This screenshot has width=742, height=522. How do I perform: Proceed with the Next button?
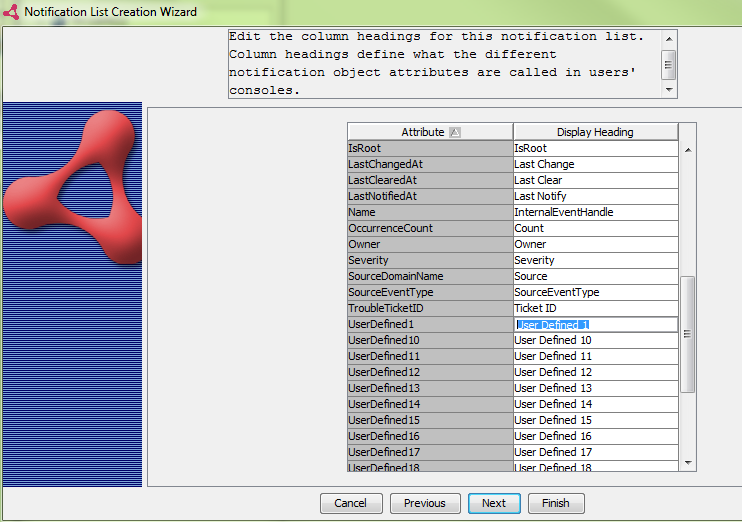pyautogui.click(x=494, y=503)
